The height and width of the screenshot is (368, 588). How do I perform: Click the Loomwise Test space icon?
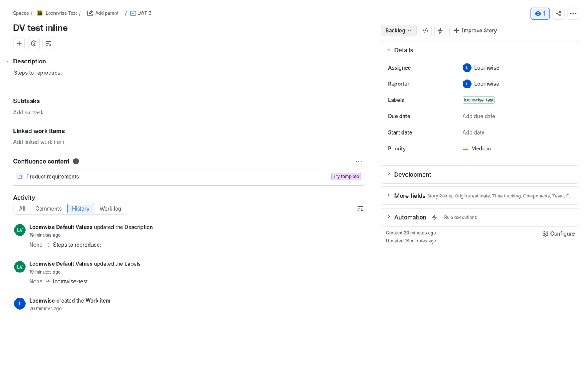(x=40, y=13)
